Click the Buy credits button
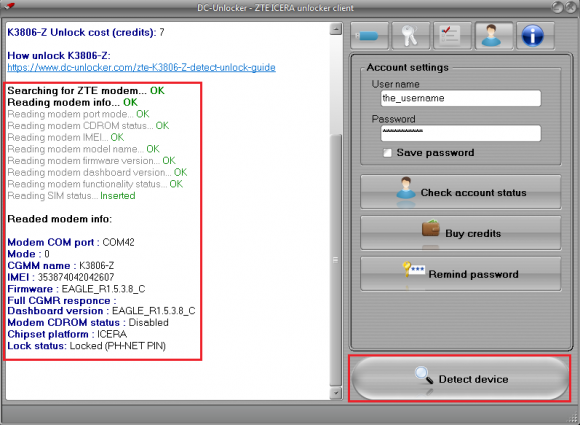This screenshot has height=425, width=580. [461, 233]
